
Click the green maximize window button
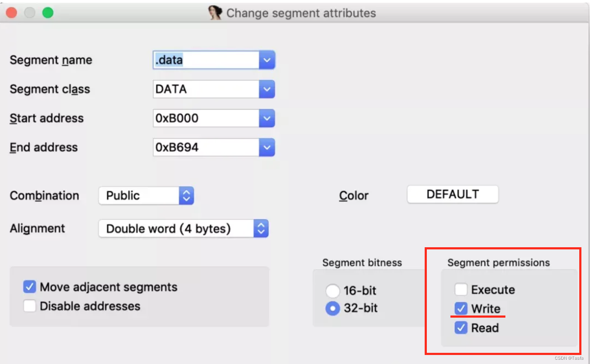point(48,13)
